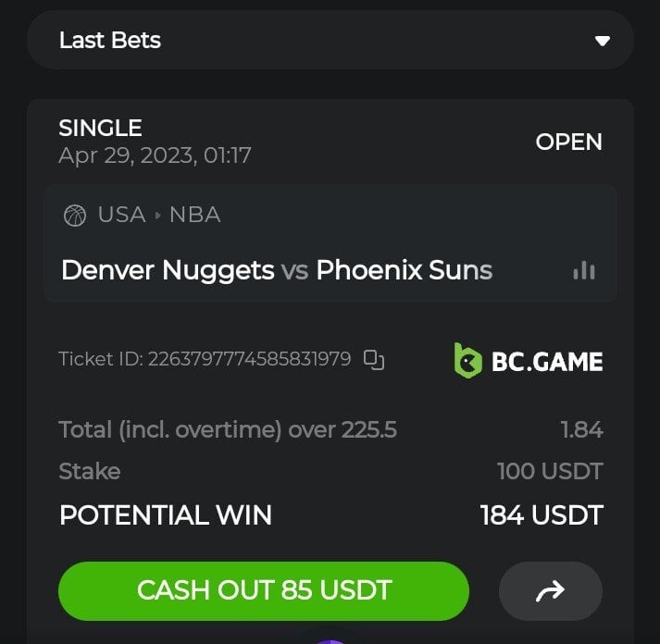The image size is (660, 644).
Task: Open match statistics bar chart icon
Action: tap(584, 270)
